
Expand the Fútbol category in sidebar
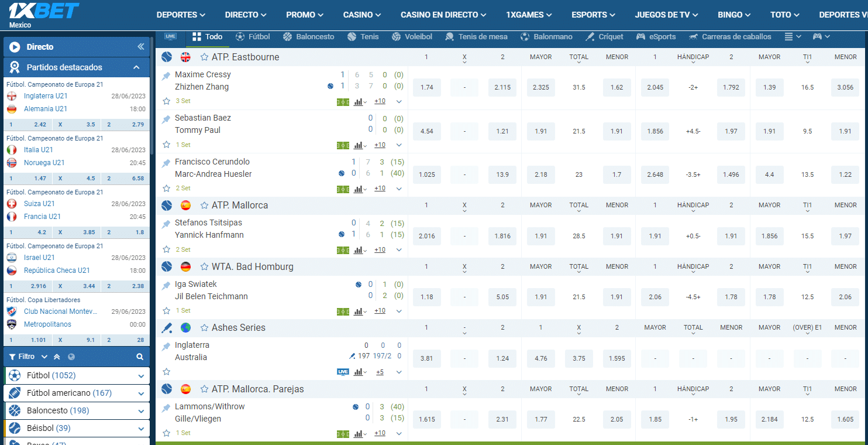tap(141, 376)
